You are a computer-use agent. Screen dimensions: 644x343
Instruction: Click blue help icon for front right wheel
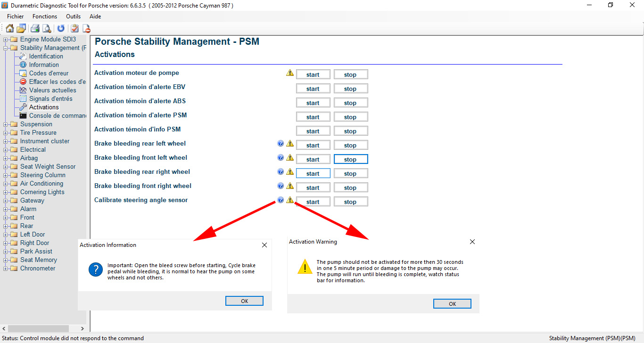[x=281, y=186]
